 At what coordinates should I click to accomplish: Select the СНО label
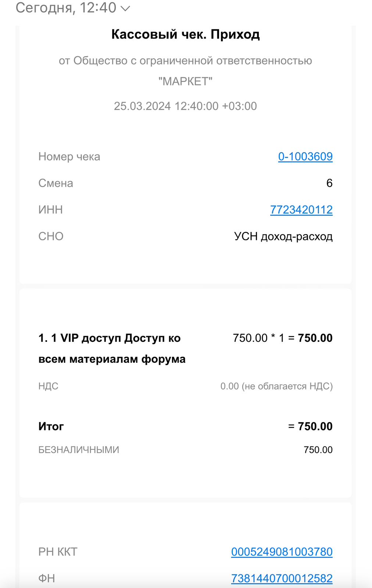pos(51,236)
